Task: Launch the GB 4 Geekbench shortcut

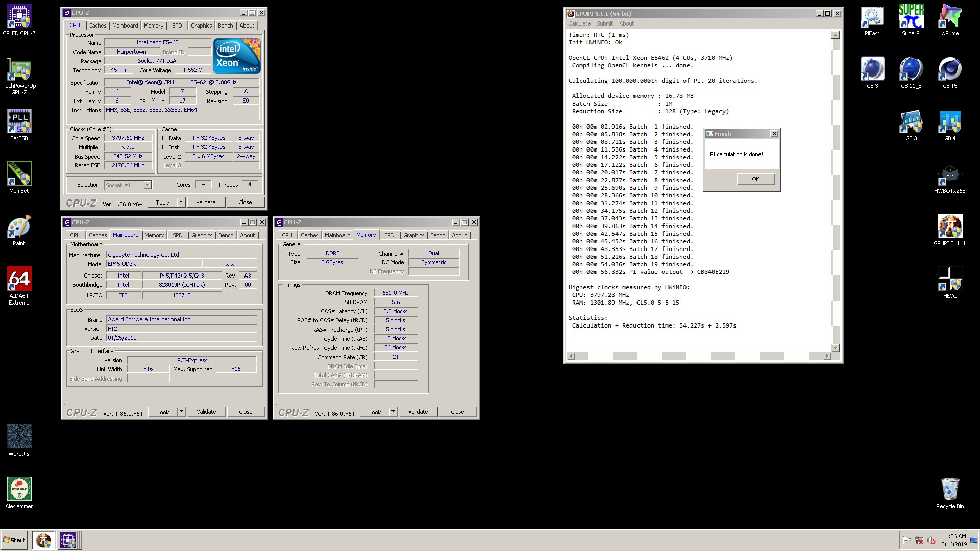Action: click(x=950, y=126)
